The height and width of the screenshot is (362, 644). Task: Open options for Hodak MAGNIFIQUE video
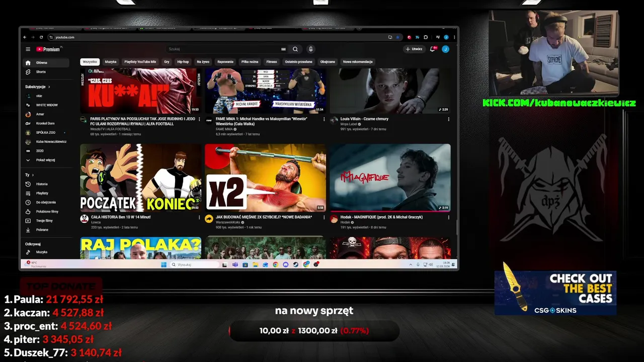click(x=449, y=218)
